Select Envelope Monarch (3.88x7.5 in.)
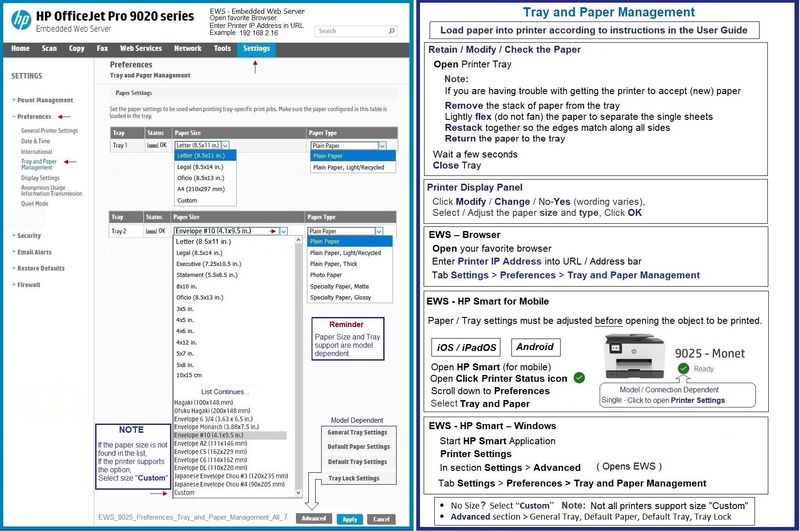Image resolution: width=800 pixels, height=531 pixels. (x=216, y=427)
